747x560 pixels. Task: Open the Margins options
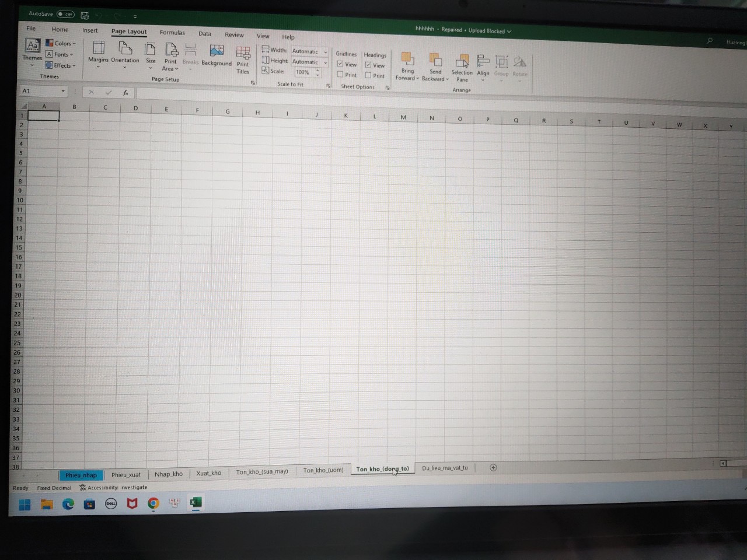point(98,53)
